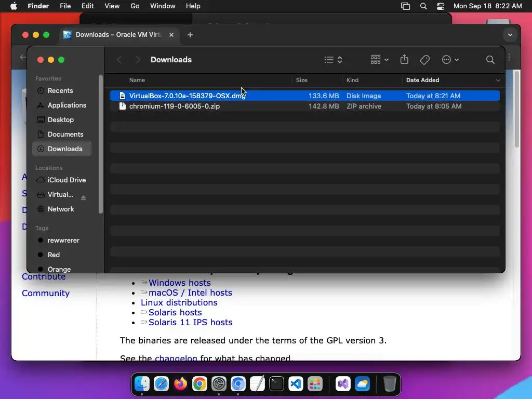Select Downloads in the Finder sidebar
Screen dimensions: 532x399
pos(62,149)
